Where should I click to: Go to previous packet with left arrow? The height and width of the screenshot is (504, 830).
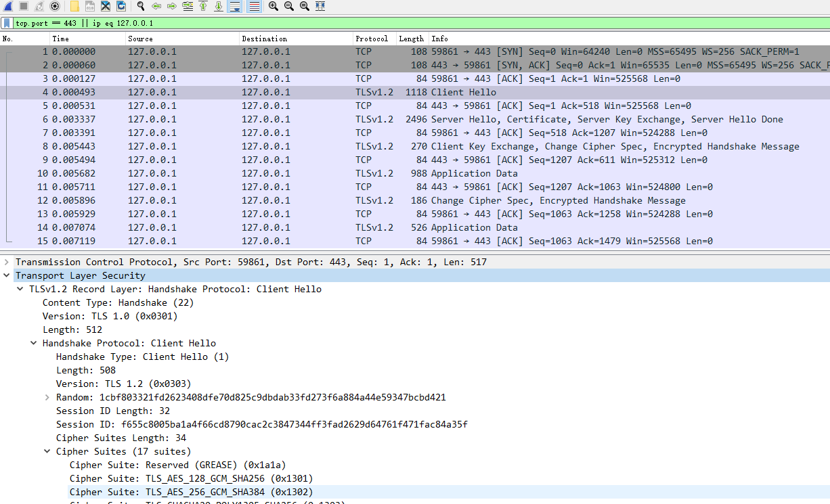tap(156, 6)
